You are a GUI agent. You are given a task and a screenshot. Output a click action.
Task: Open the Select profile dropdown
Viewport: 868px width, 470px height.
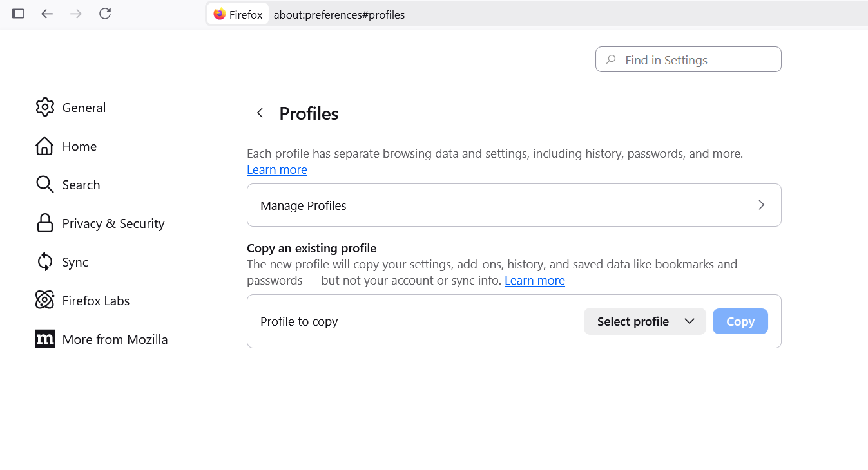(644, 321)
